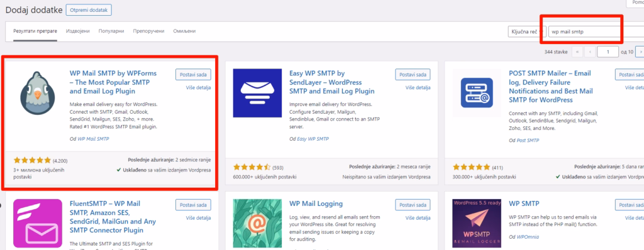Open the POST SMTP Mailer server icon
Image resolution: width=644 pixels, height=250 pixels.
click(477, 93)
